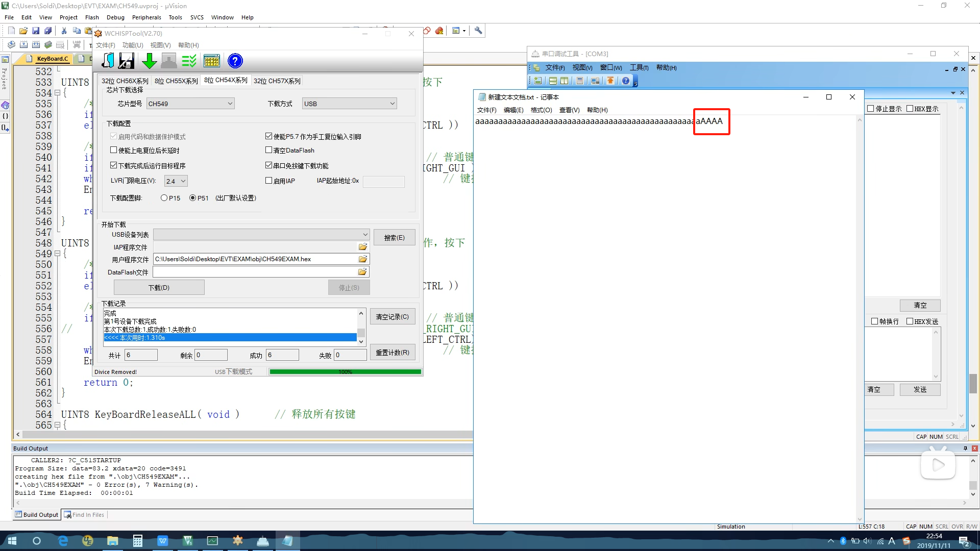The width and height of the screenshot is (980, 551).
Task: Check the HEX显示 option
Action: [x=910, y=109]
